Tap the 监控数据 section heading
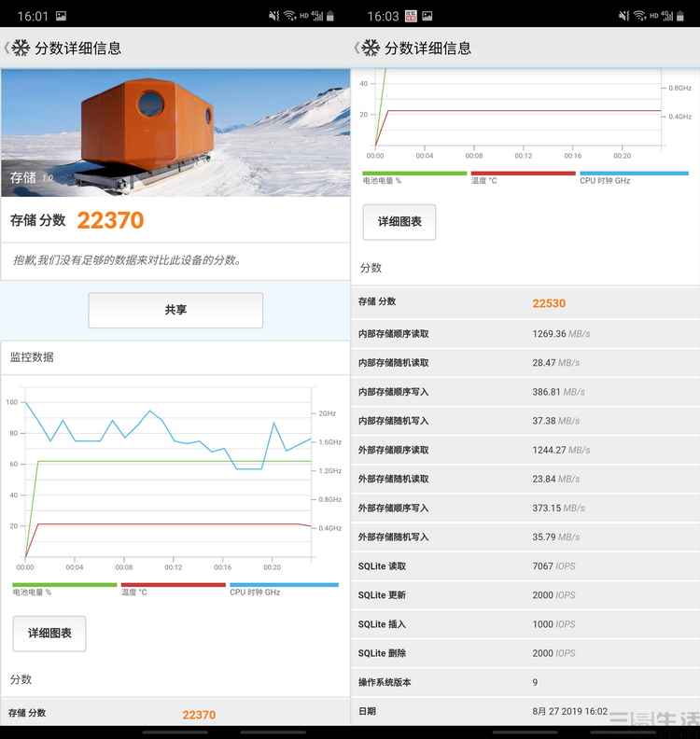This screenshot has height=739, width=700. (32, 356)
